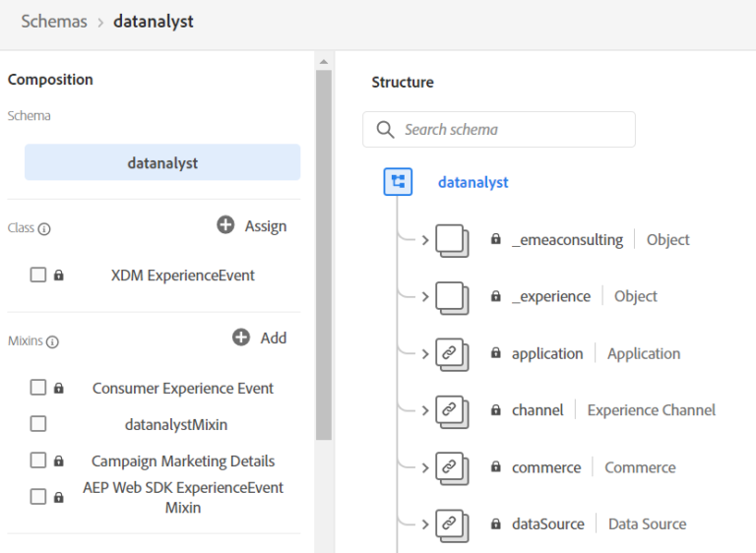Screen dimensions: 756x553
Task: Click the link icon for application field
Action: pos(450,353)
